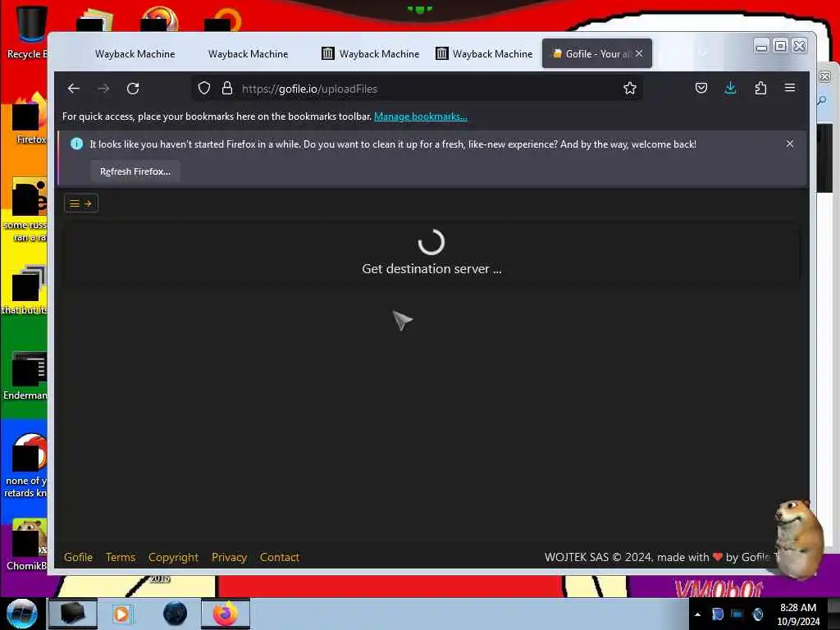Screen dimensions: 840x630
Task: Switch to the second Wayback Machine tab
Action: click(248, 53)
